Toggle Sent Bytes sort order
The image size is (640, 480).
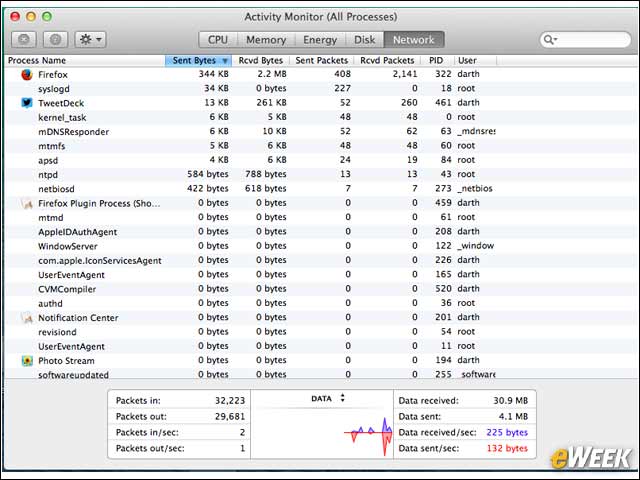pos(198,60)
